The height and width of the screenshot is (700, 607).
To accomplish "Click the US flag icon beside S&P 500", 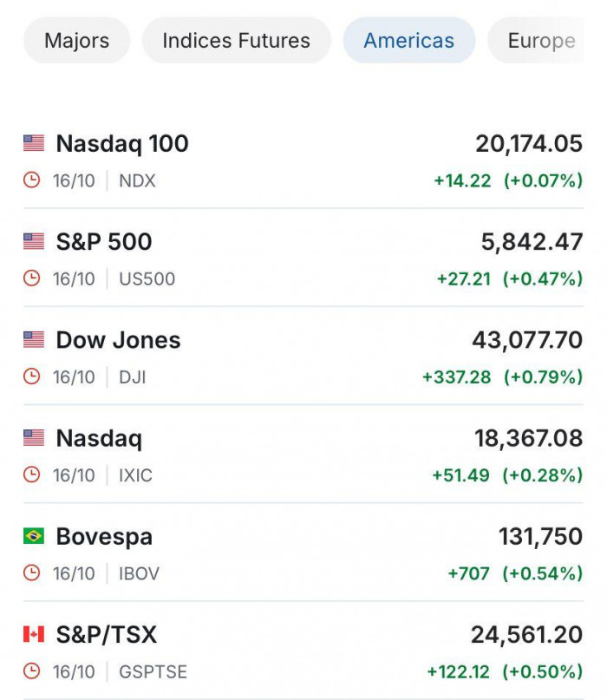I will point(34,241).
